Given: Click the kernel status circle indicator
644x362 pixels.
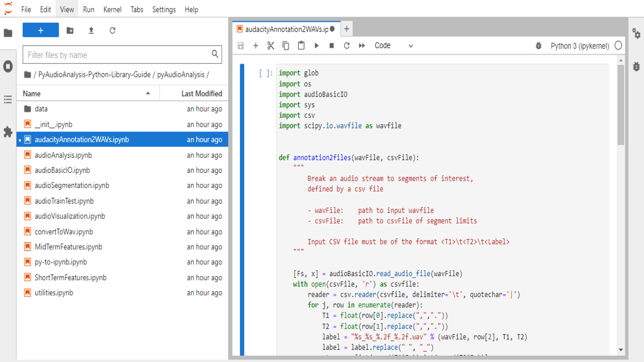Looking at the screenshot, I should pyautogui.click(x=618, y=46).
